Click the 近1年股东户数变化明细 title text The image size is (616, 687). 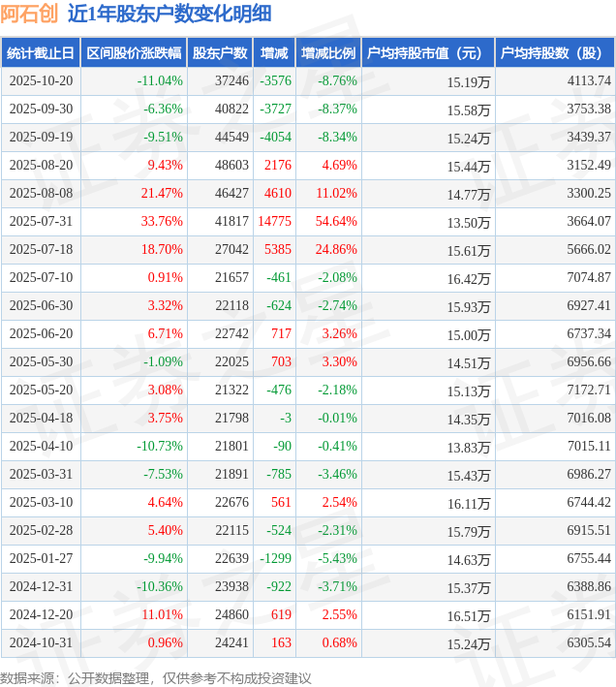[x=169, y=14]
